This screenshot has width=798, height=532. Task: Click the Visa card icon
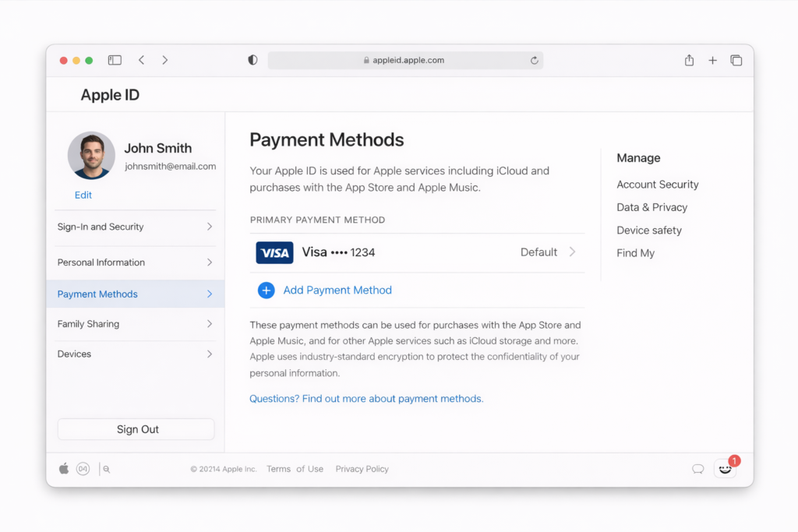point(274,252)
